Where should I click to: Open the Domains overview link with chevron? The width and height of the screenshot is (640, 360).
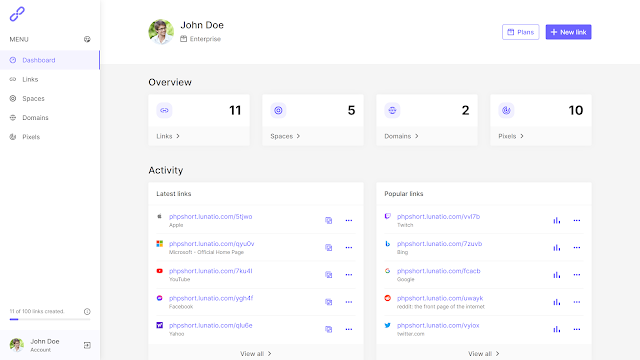point(401,136)
